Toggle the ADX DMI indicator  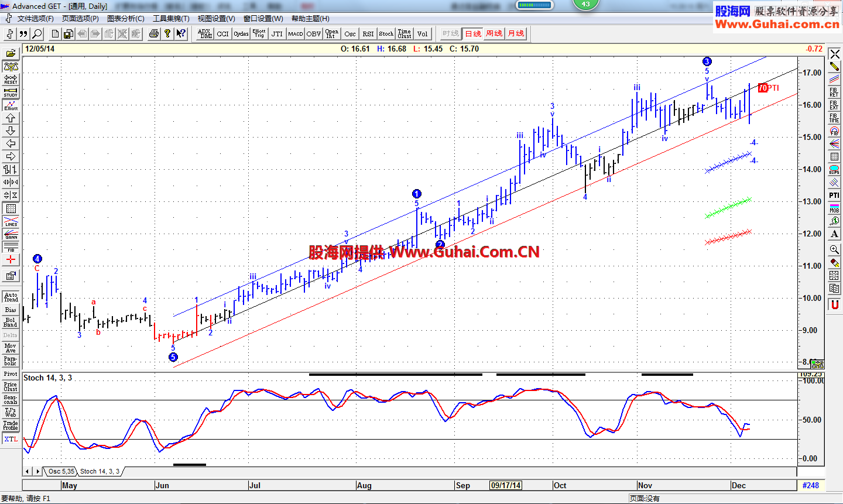click(205, 33)
